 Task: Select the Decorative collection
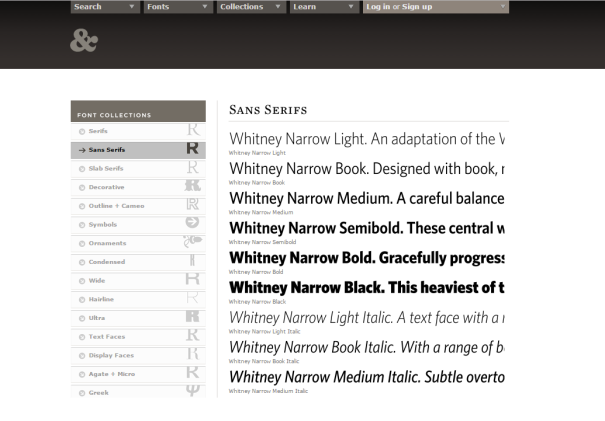tap(138, 188)
